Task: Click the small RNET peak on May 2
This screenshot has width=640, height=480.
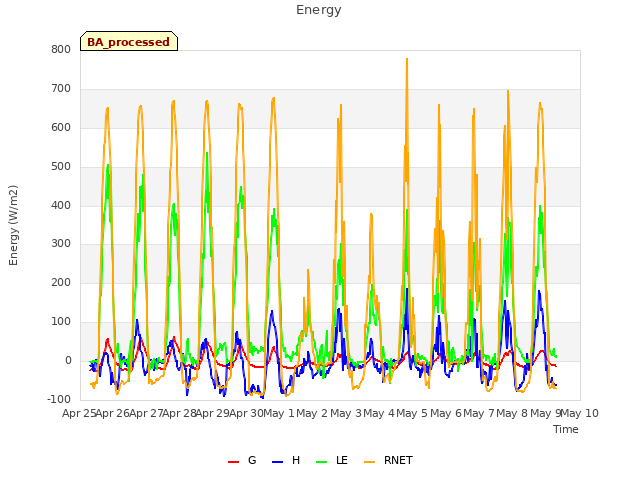Action: (x=308, y=271)
